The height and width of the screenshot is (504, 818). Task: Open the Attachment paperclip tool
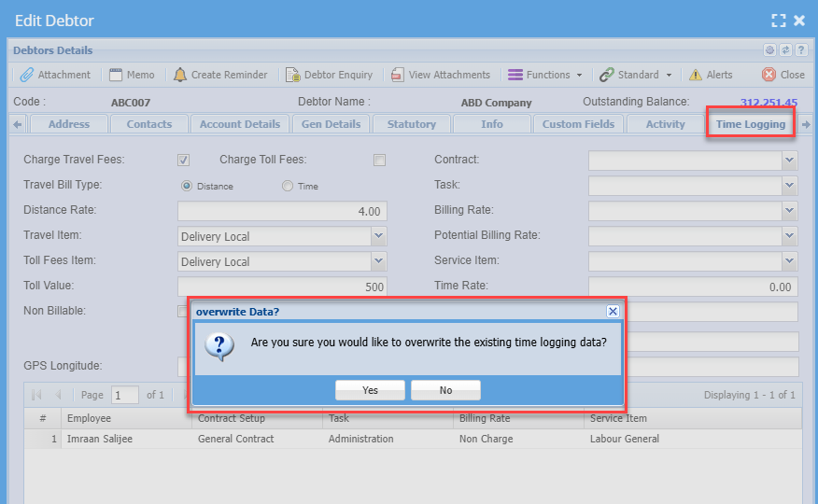55,75
